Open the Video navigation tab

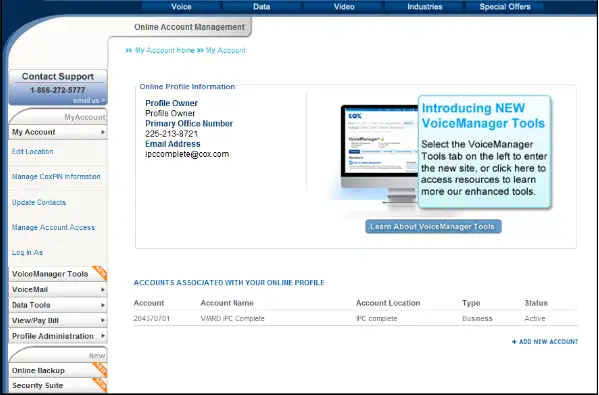tap(344, 6)
